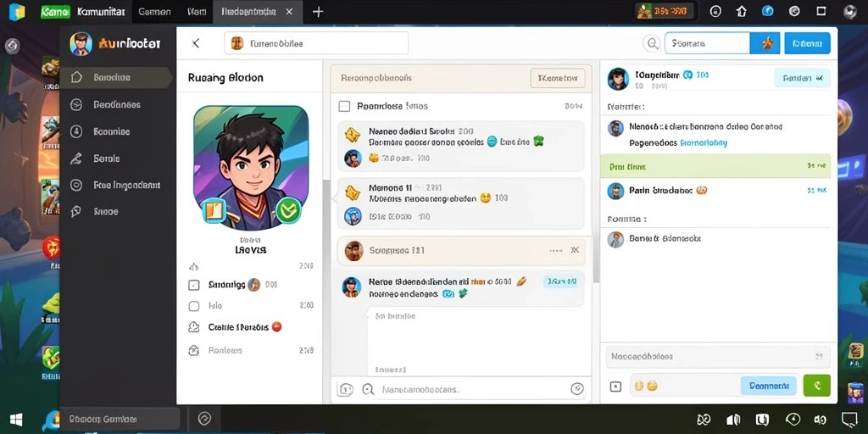Tick the Peanndeas fotes checkbox
This screenshot has width=868, height=434.
click(x=344, y=106)
